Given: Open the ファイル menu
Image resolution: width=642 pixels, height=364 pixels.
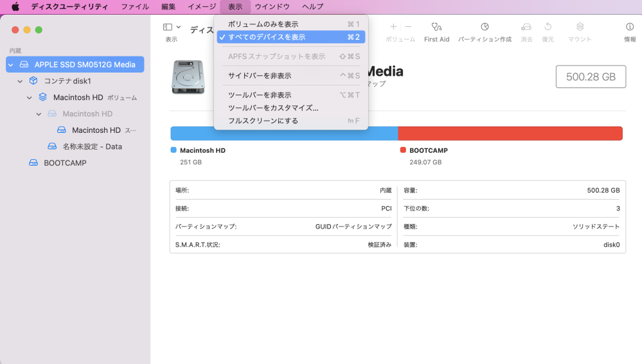Looking at the screenshot, I should 135,6.
